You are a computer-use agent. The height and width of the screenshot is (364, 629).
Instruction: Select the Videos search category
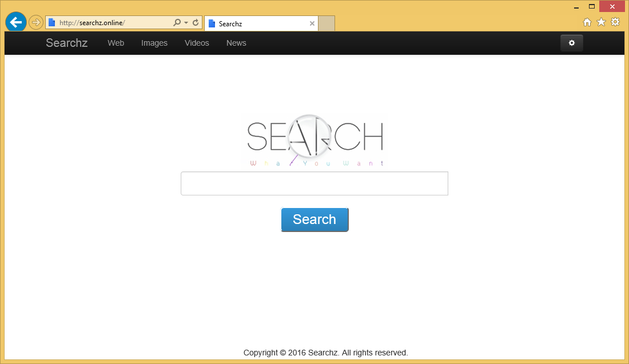(196, 42)
